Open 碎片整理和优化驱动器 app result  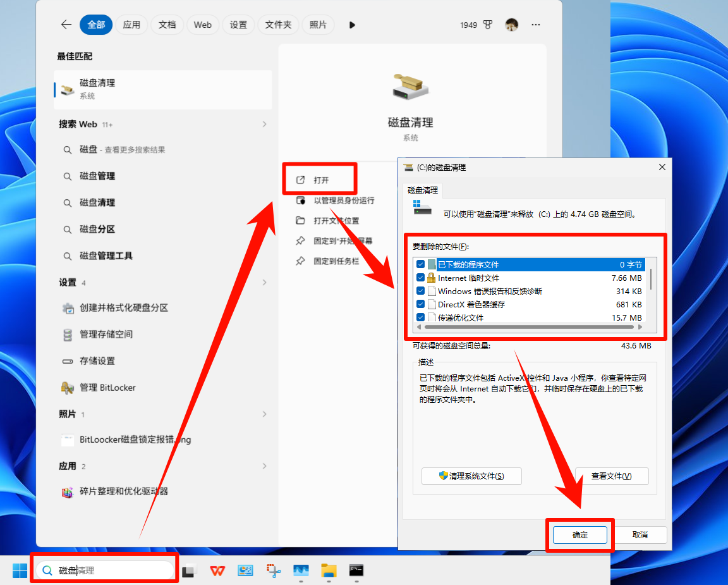click(163, 491)
